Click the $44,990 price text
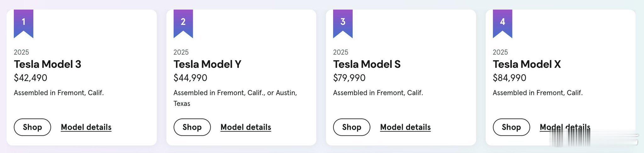This screenshot has width=644, height=153. pos(190,78)
